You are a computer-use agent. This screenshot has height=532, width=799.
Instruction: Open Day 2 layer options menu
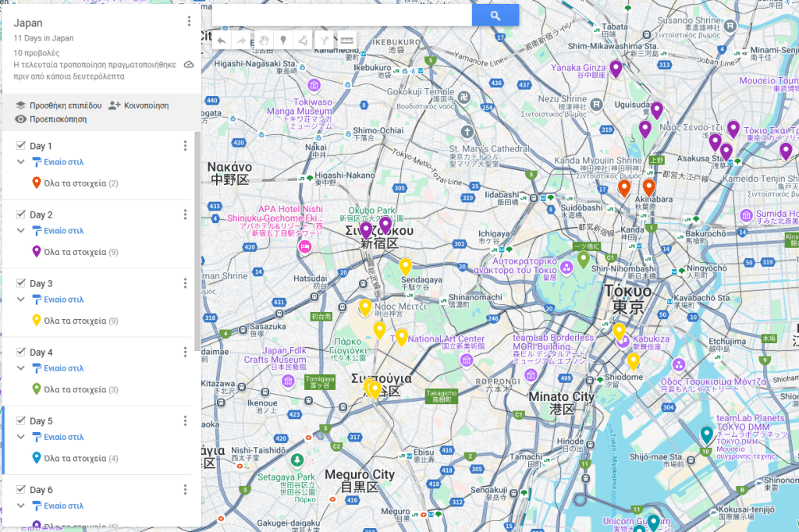tap(185, 215)
